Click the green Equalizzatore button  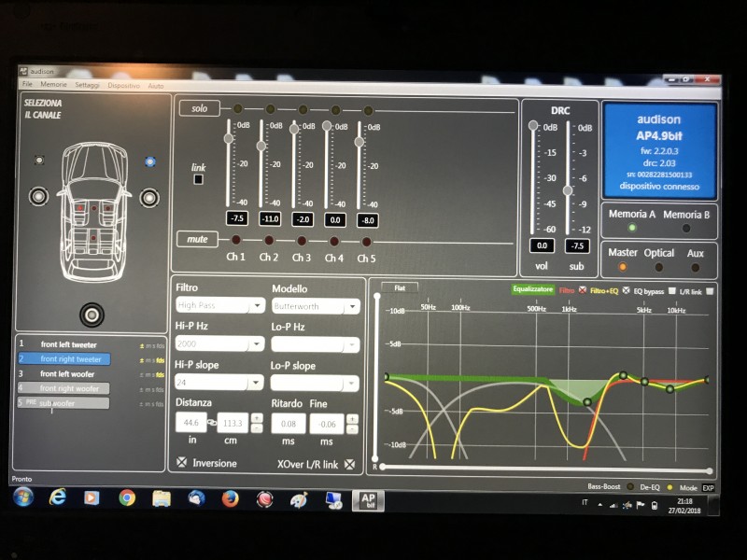pos(532,289)
